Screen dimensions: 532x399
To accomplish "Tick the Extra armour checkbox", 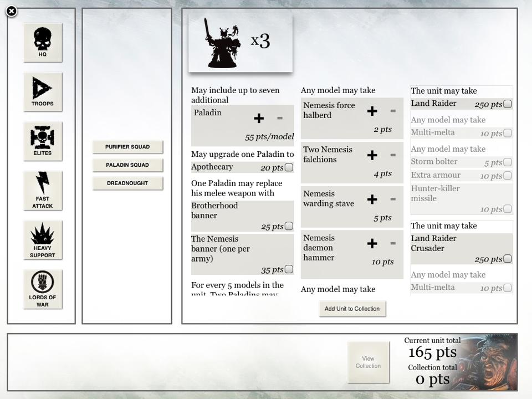I will [507, 176].
